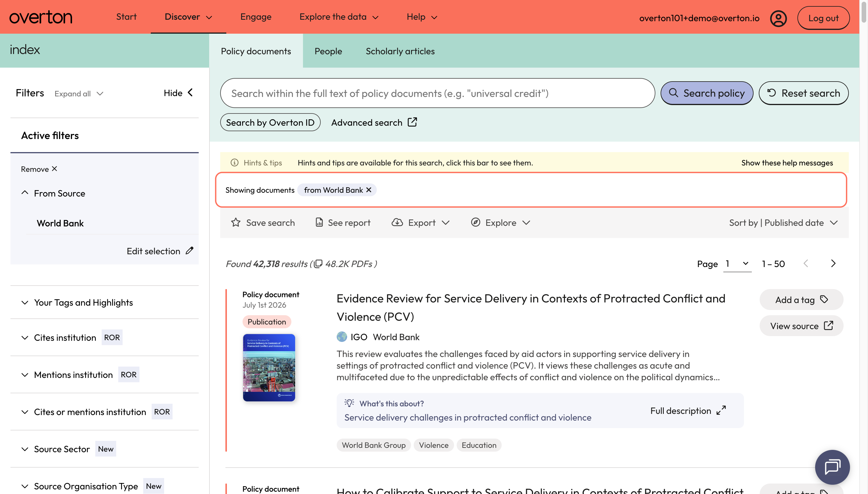
Task: Go to next results page arrow
Action: [x=833, y=264]
